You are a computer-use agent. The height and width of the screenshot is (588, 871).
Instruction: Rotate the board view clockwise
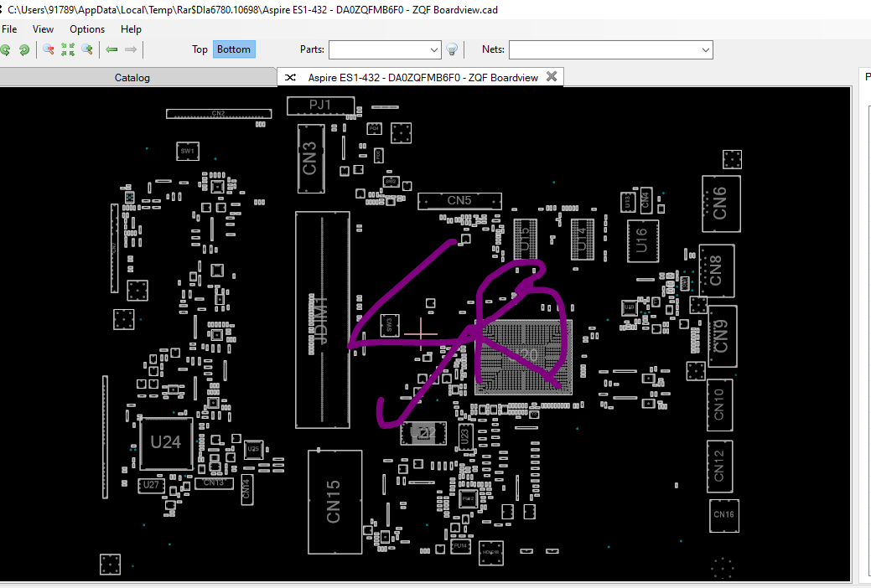pos(23,50)
